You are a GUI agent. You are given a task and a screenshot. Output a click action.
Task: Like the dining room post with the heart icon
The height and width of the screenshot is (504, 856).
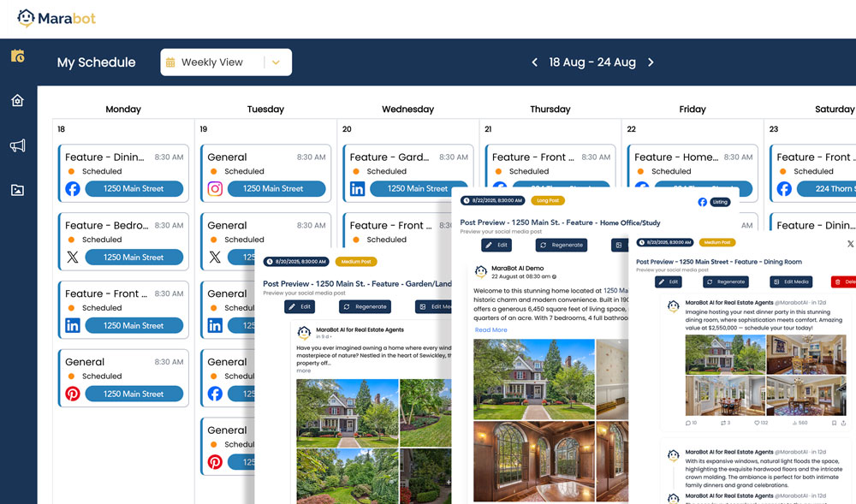pos(757,422)
